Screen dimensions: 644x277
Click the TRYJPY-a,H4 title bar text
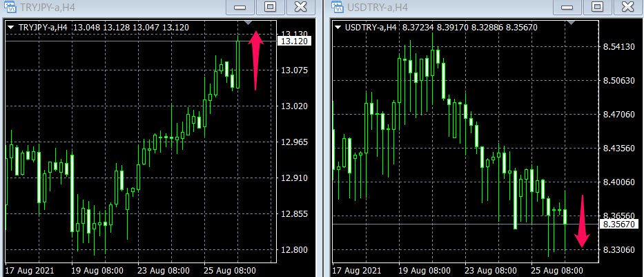pos(48,7)
